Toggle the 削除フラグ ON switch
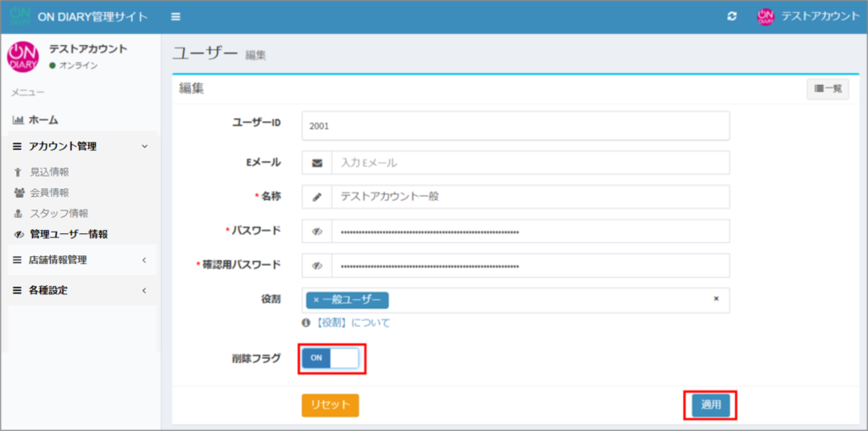This screenshot has width=868, height=431. point(331,359)
